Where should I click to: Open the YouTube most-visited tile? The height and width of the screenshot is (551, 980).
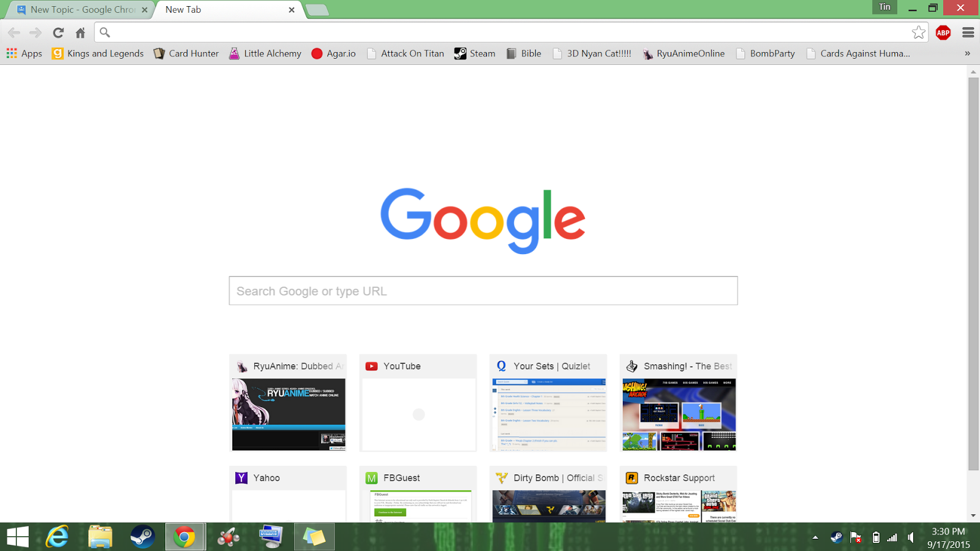tap(418, 403)
